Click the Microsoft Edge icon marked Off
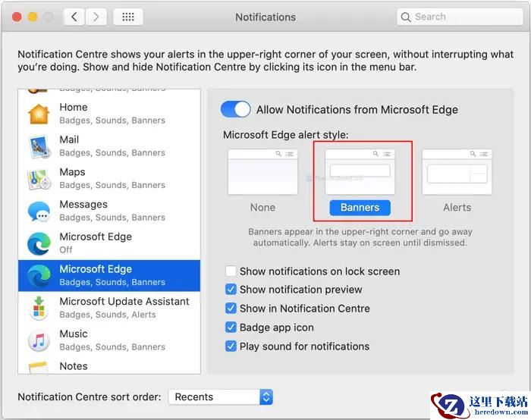 pos(39,243)
